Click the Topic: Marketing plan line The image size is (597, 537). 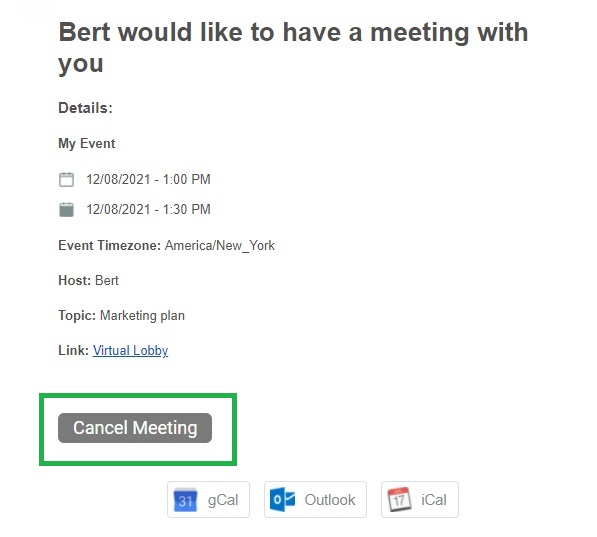click(x=121, y=315)
